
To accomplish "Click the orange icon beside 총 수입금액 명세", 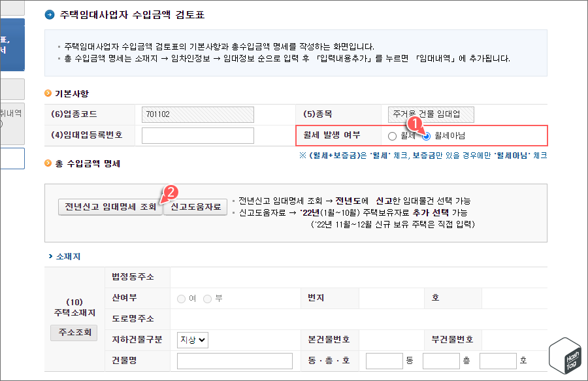I will pos(48,163).
